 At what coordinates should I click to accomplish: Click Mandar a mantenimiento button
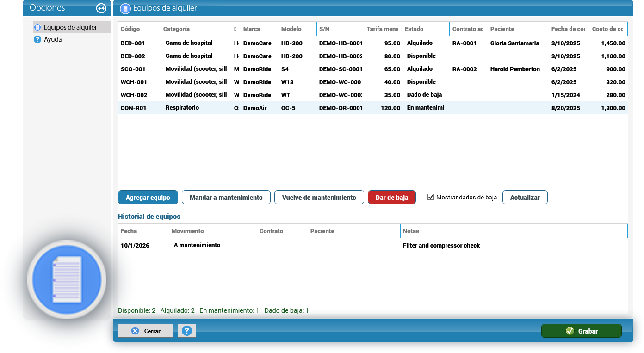(x=226, y=198)
